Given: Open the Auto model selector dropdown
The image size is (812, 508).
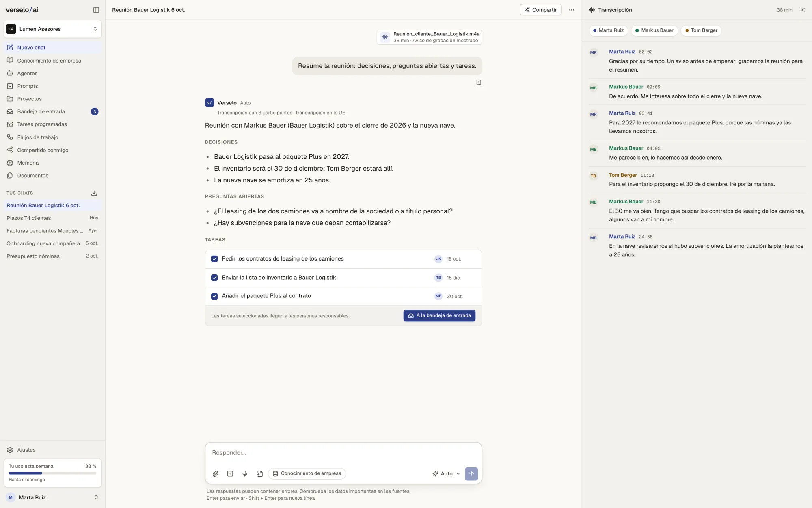Looking at the screenshot, I should 447,474.
